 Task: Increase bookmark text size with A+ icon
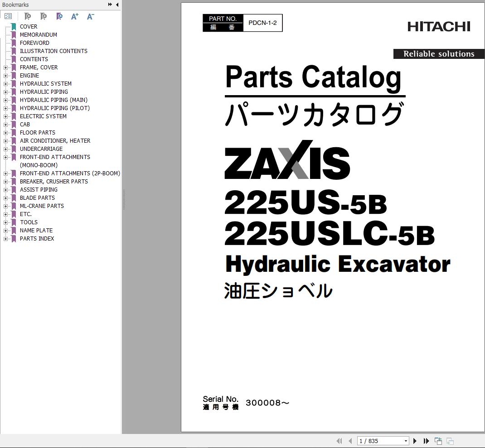pos(74,16)
